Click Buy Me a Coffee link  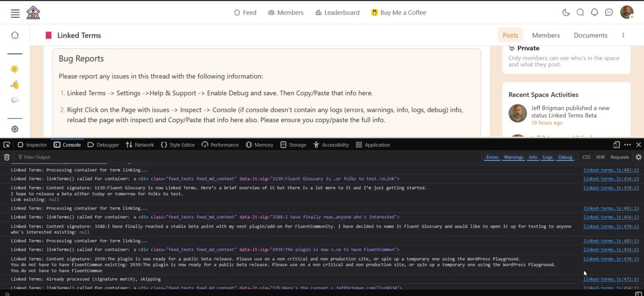click(398, 12)
